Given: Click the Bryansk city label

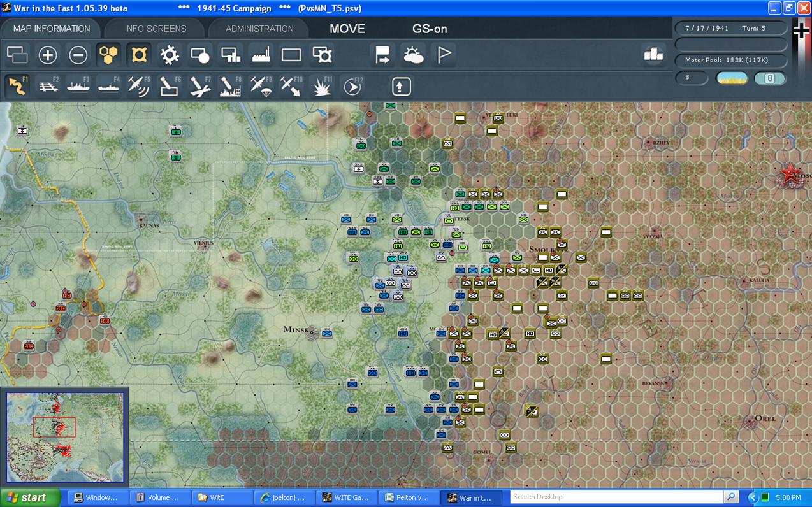Looking at the screenshot, I should pos(652,383).
